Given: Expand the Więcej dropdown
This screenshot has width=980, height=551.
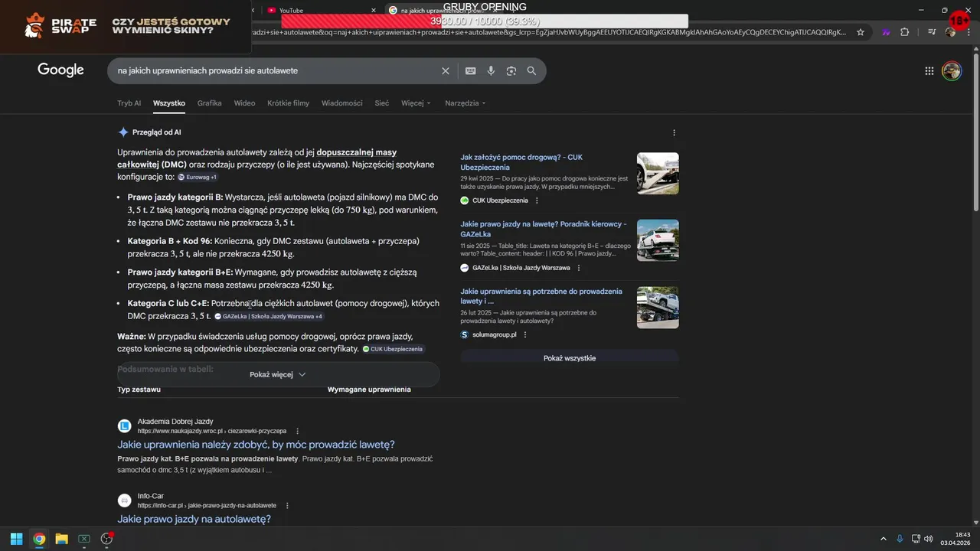Looking at the screenshot, I should 416,103.
